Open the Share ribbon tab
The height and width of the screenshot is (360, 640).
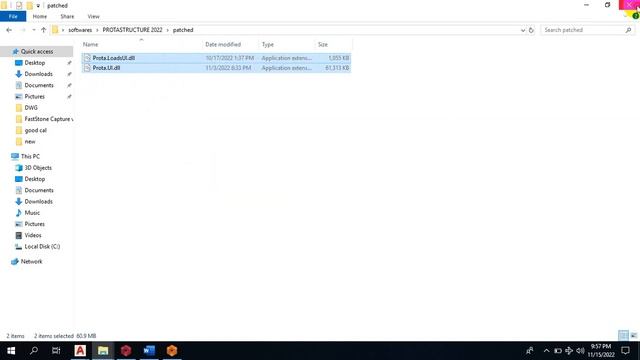tap(67, 16)
